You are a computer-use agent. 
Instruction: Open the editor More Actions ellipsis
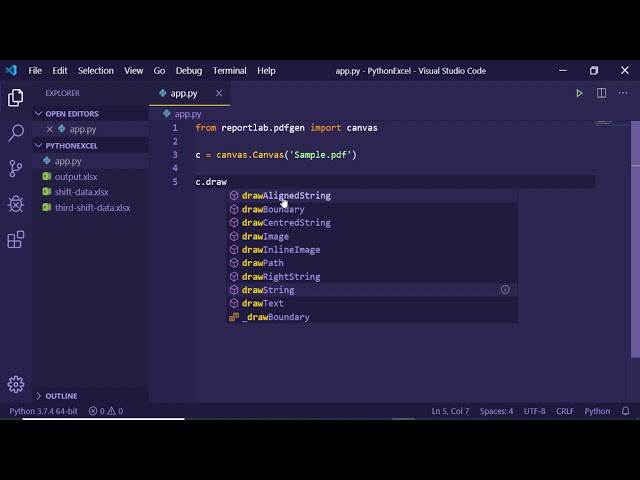point(623,93)
